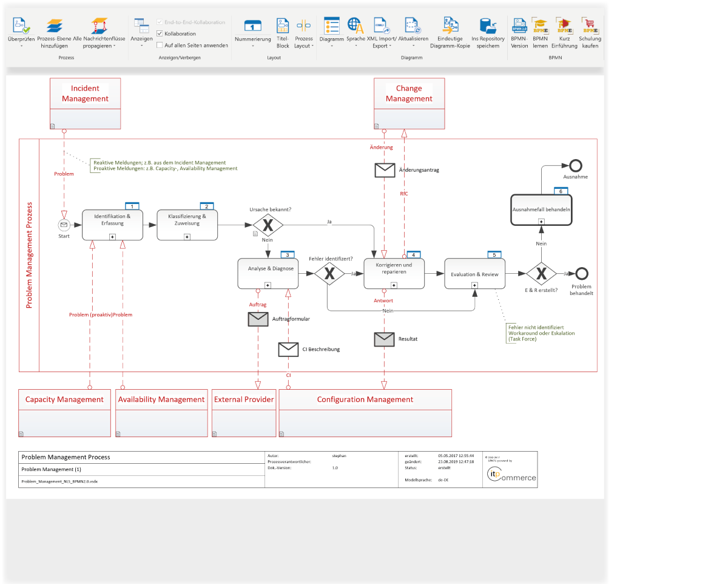Click the note icon in Incident Management pool
The image size is (728, 584).
53,126
